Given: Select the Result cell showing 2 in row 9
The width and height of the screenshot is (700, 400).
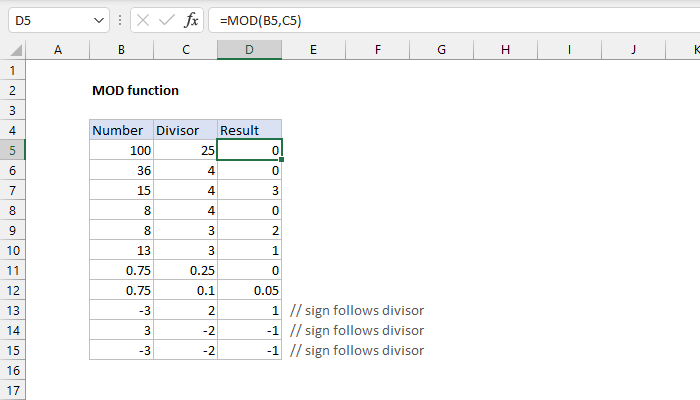Looking at the screenshot, I should (250, 230).
